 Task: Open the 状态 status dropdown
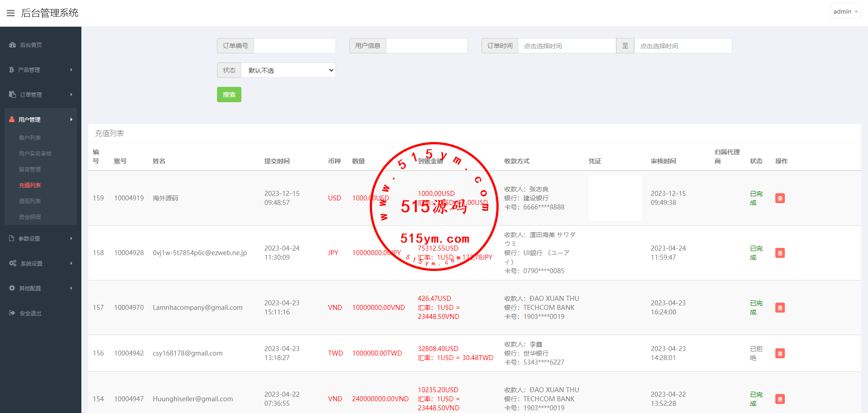pyautogui.click(x=288, y=70)
